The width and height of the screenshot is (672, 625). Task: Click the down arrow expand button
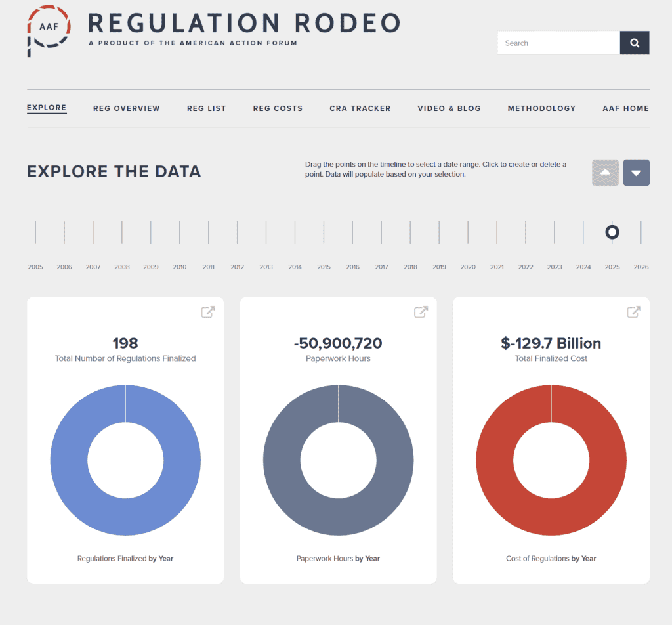pyautogui.click(x=636, y=173)
